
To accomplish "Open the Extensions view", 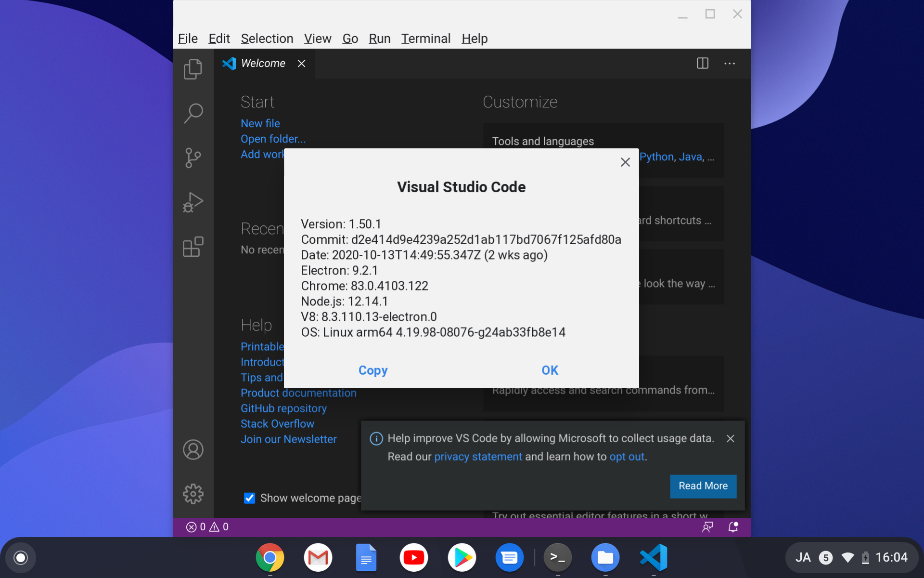I will (x=193, y=247).
